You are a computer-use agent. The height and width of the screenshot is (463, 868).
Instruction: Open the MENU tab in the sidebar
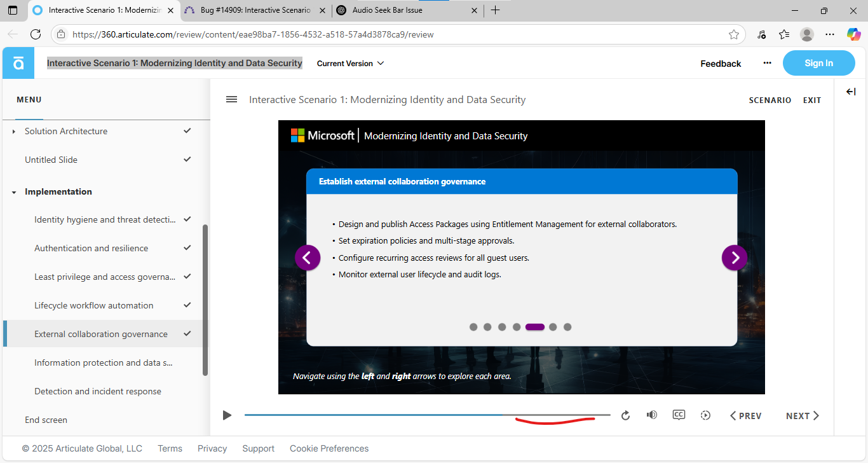pos(29,100)
